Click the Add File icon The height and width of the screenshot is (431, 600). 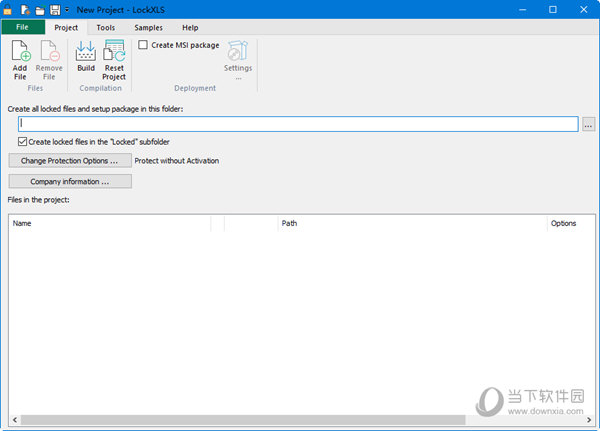click(21, 51)
